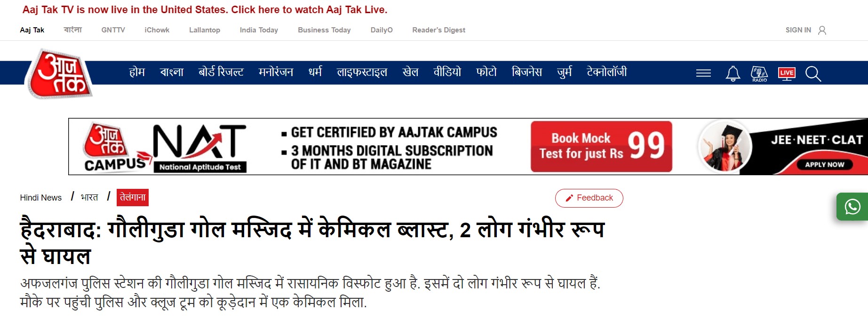Click the NAT National Aptitude Test logo

(x=199, y=148)
